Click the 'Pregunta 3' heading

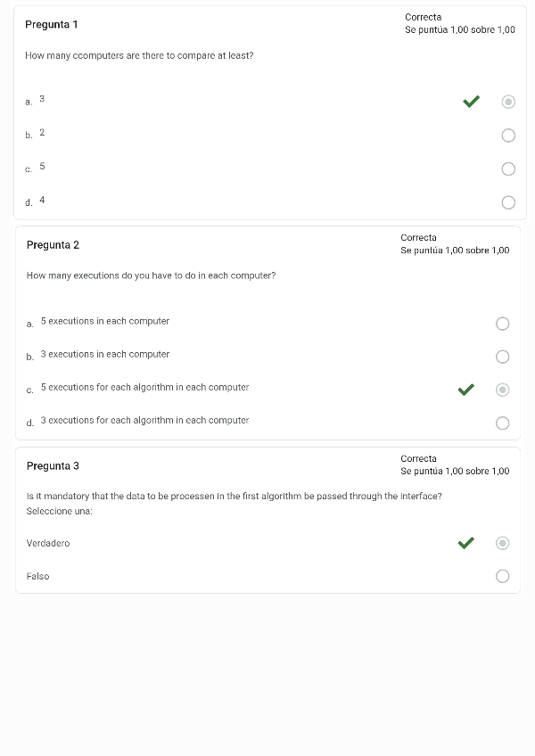tap(53, 466)
